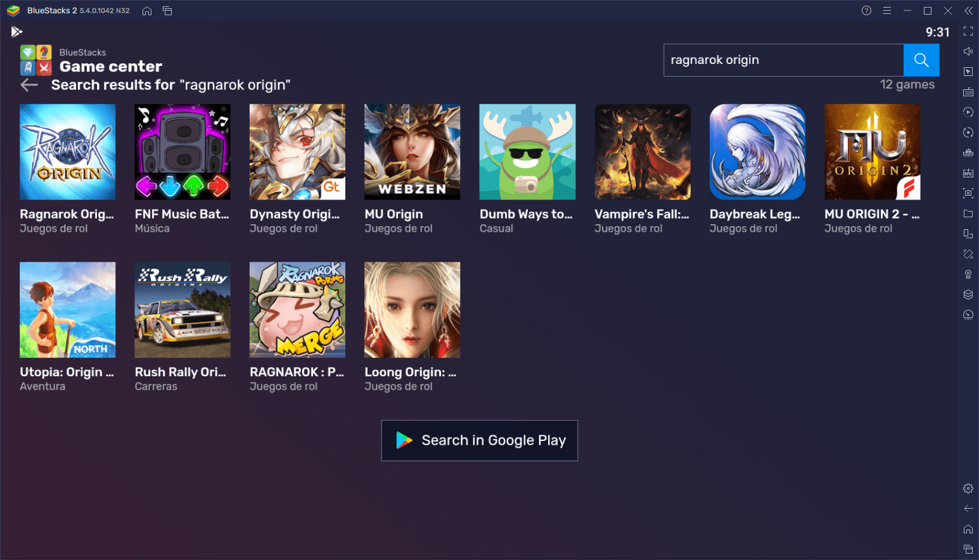The image size is (979, 560).
Task: Toggle fullscreen mode in the sidebar
Action: tap(968, 31)
